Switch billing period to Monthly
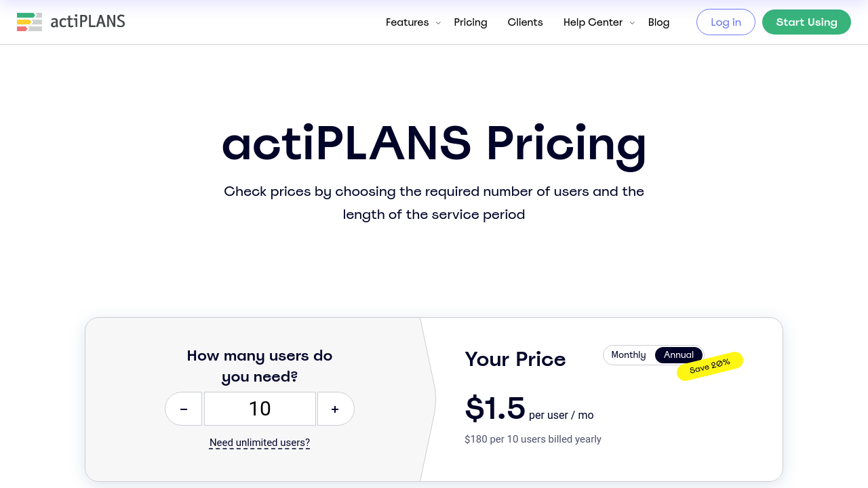The image size is (868, 488). tap(628, 355)
